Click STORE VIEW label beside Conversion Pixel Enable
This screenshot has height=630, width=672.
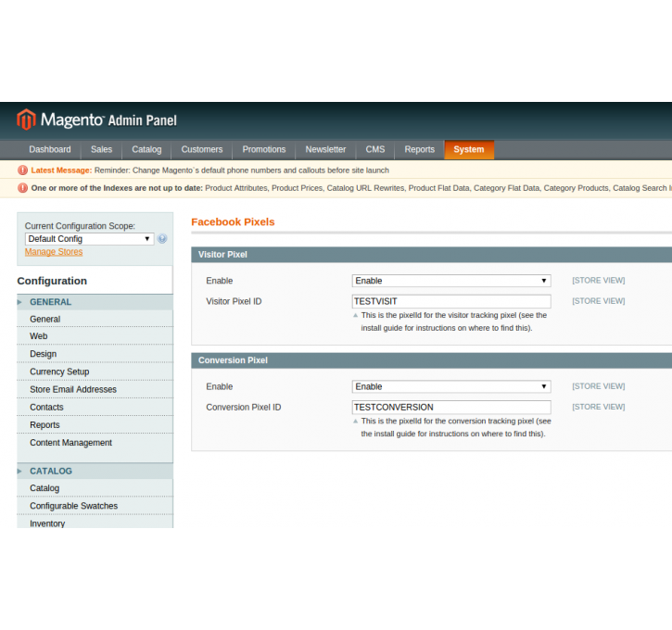(x=598, y=386)
